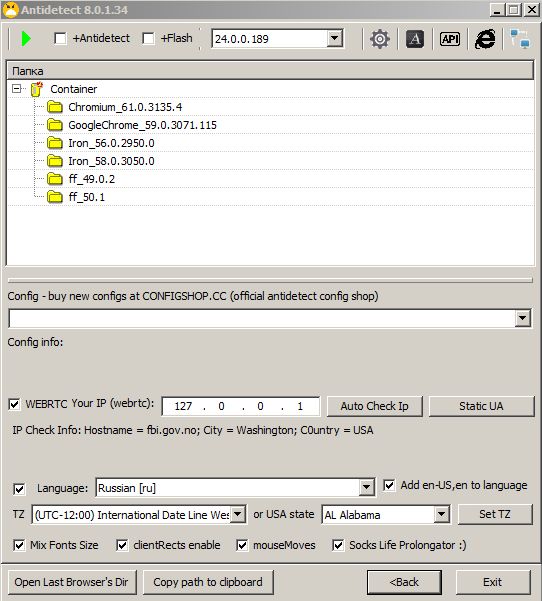Toggle clientRects enable checkbox
Image resolution: width=542 pixels, height=601 pixels.
[x=122, y=545]
